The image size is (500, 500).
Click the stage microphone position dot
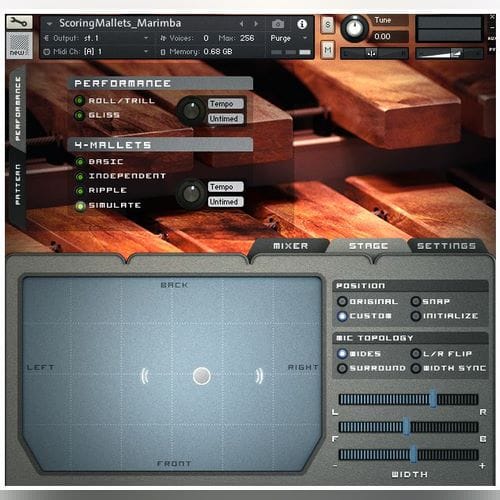[x=202, y=376]
